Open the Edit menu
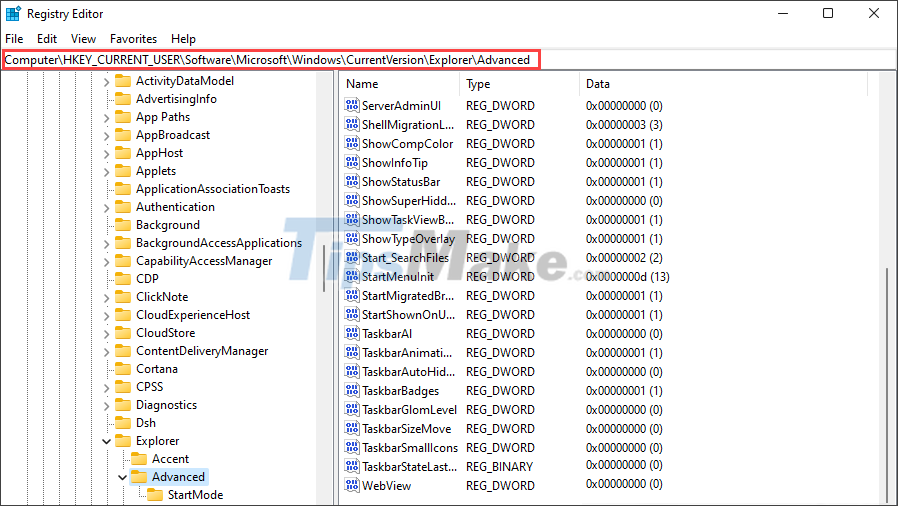898x506 pixels. coord(47,39)
